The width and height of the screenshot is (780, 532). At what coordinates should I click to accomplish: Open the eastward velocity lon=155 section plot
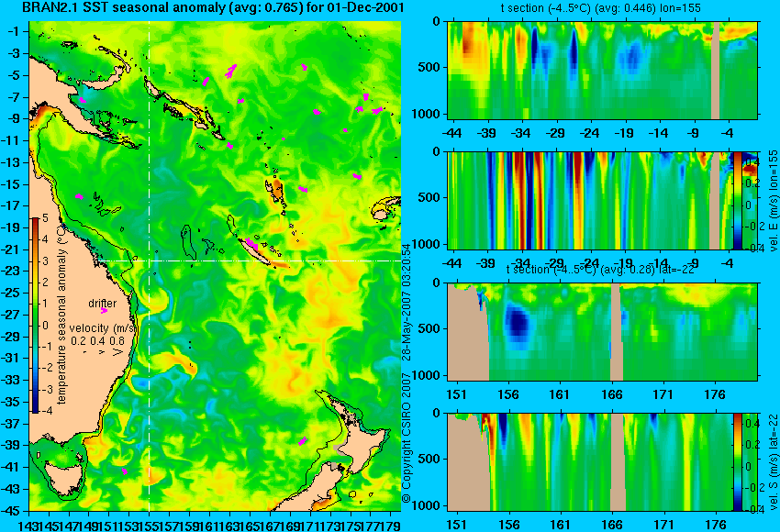coord(602,200)
